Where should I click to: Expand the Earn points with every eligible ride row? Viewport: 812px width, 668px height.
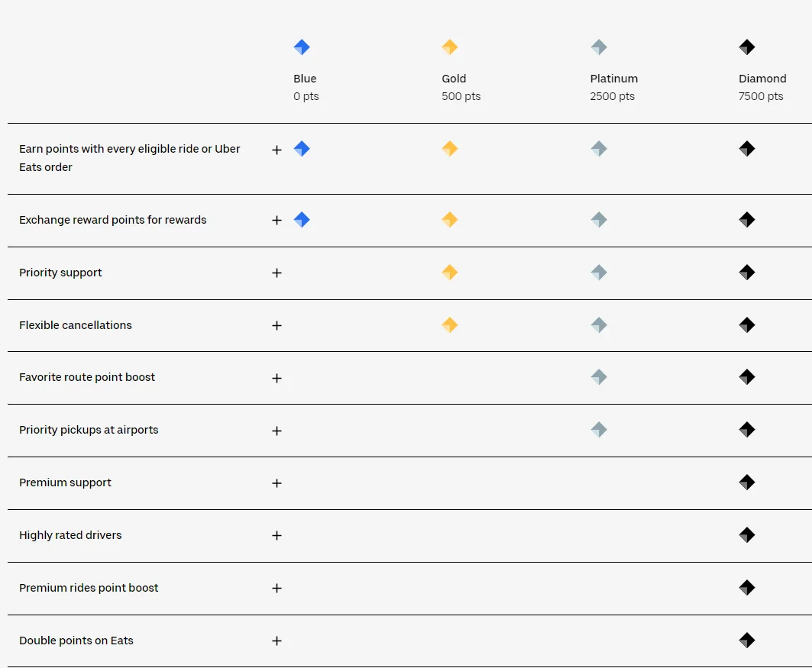coord(277,150)
